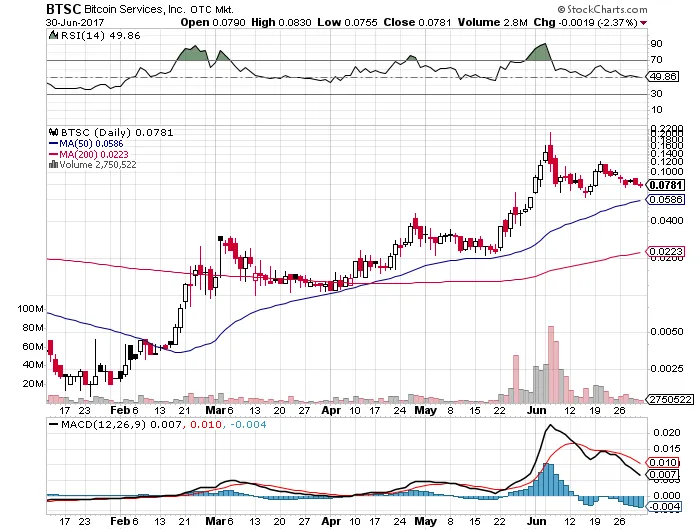Click the 20M volume scale label
The image size is (700, 530).
33,384
